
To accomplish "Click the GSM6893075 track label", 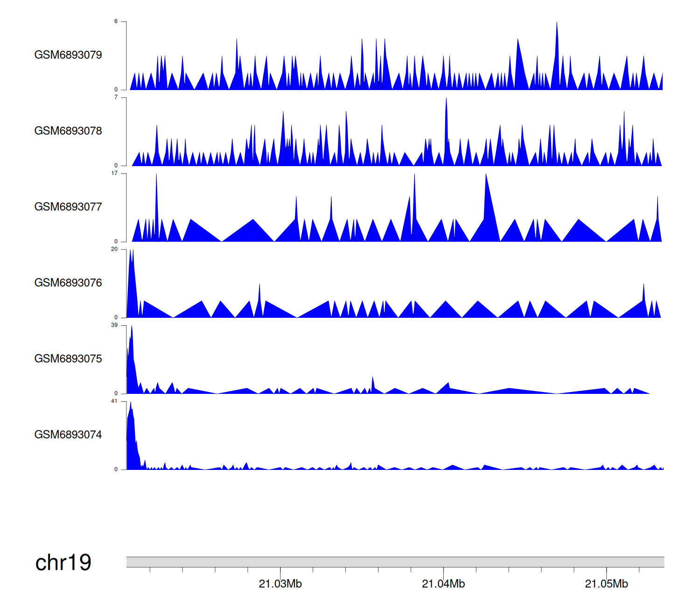I will click(68, 359).
